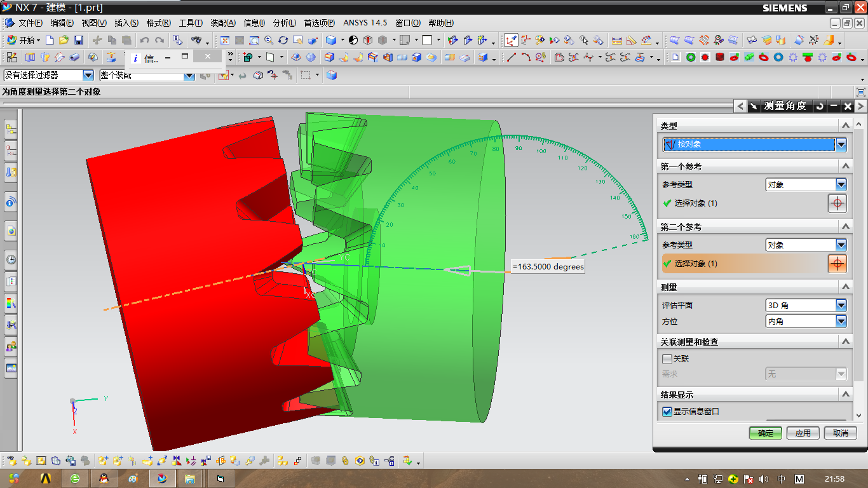Click the mirror assembly icon in bottom toolbar
This screenshot has width=868, height=488.
click(x=176, y=461)
